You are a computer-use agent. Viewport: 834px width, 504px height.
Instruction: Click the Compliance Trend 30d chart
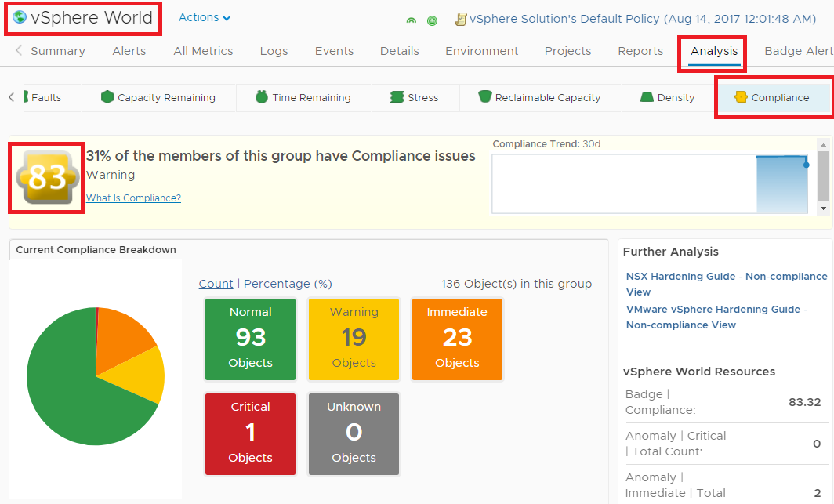(x=650, y=184)
